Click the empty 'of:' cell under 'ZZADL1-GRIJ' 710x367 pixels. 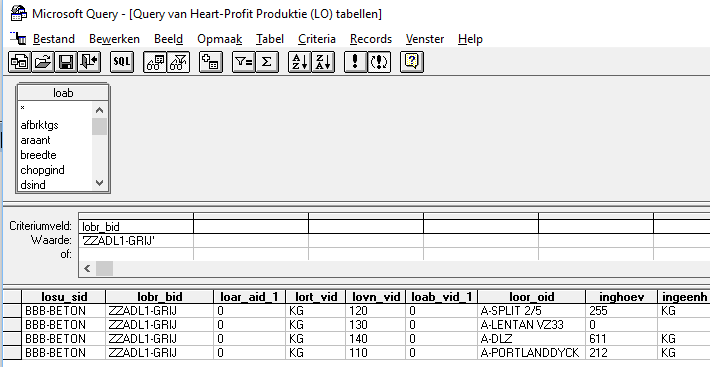(x=136, y=254)
